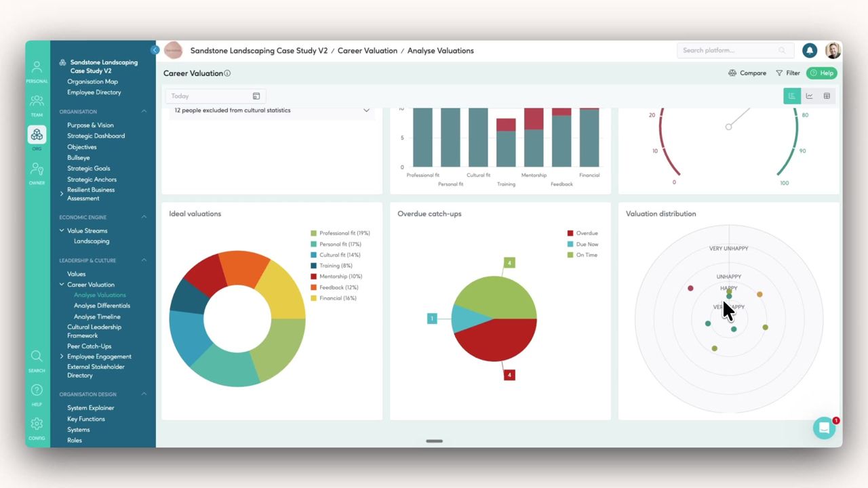This screenshot has width=868, height=488.
Task: Click the orange dot on valuation distribution
Action: (x=759, y=294)
